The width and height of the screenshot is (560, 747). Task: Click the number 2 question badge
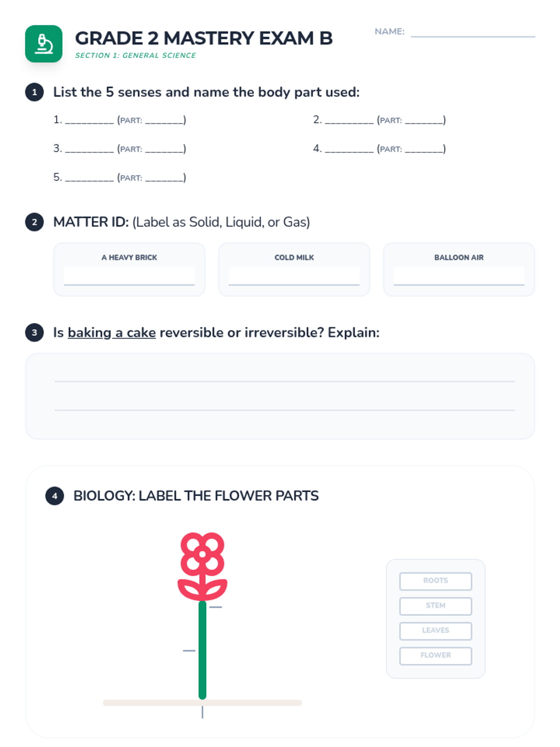point(35,222)
